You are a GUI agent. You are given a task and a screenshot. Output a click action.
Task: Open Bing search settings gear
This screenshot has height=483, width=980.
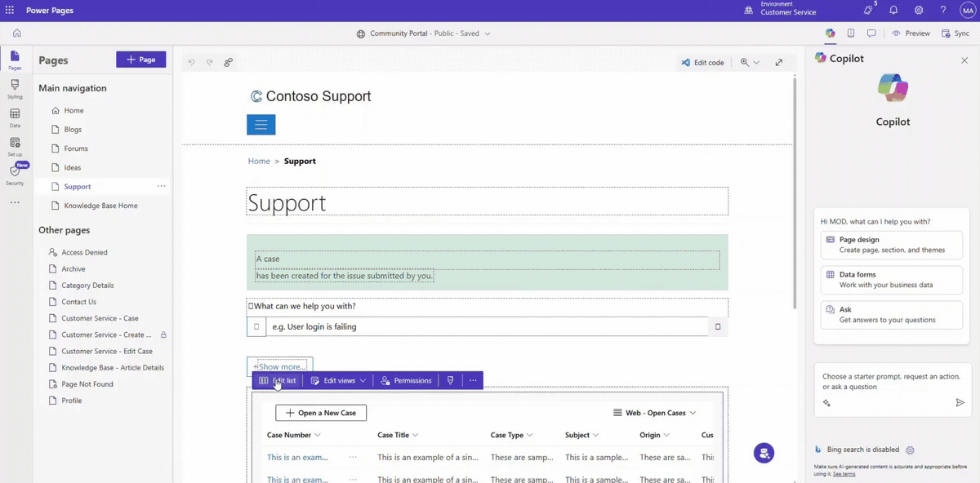[911, 450]
